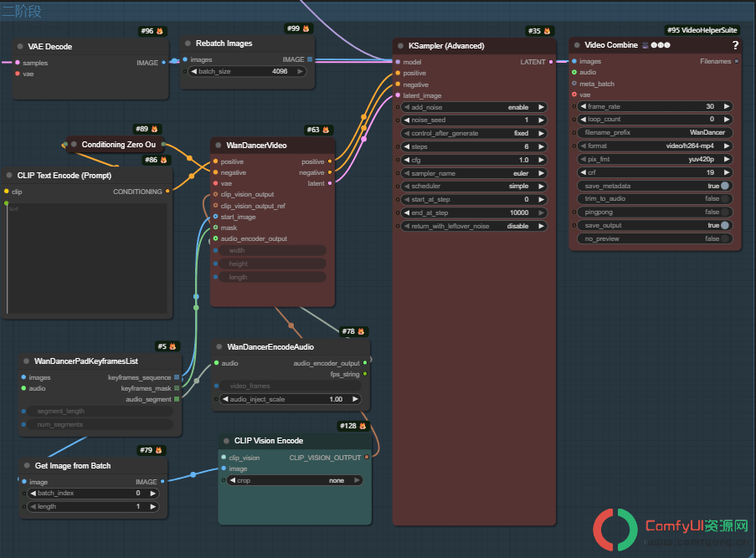Open the crop dropdown in CLIP Vision Encode

click(x=295, y=480)
